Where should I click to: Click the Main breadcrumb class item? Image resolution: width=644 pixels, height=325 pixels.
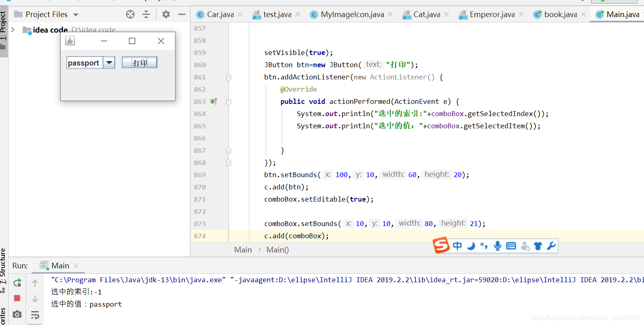click(243, 250)
